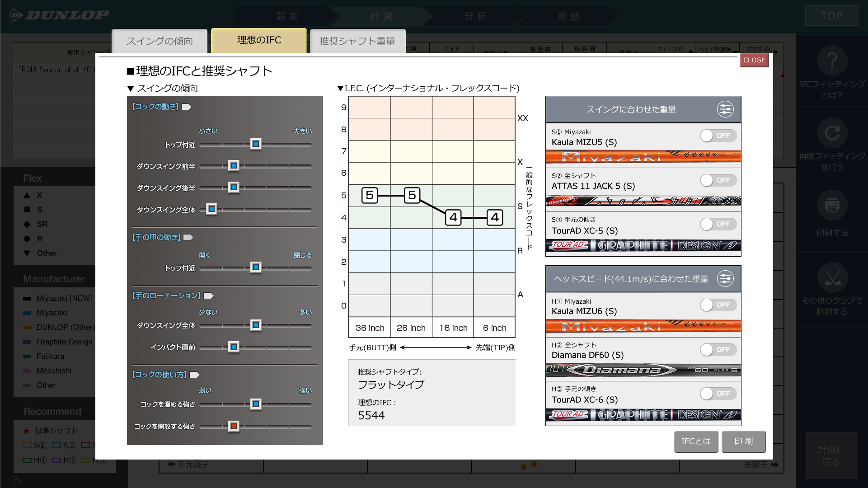
Task: Toggle TourAD XC-5 (S) switch
Action: [718, 224]
